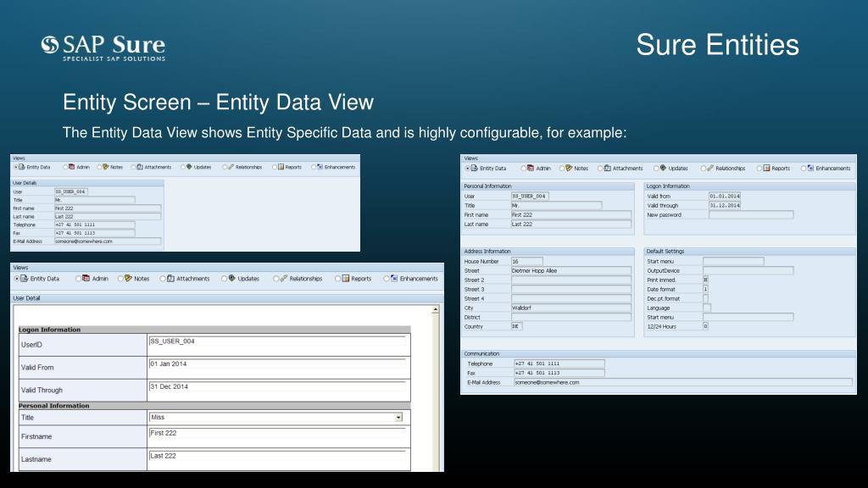Select the Updates radio button in the top-left screenshot

(x=183, y=167)
